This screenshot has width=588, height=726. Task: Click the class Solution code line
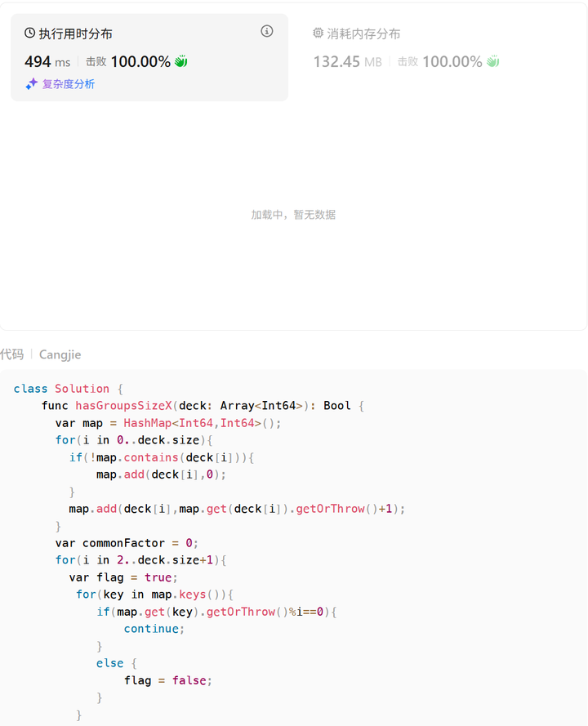click(x=69, y=389)
